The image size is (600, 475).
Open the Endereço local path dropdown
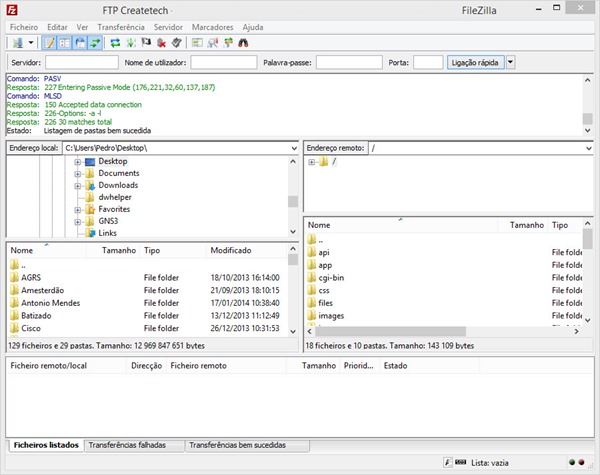pos(294,148)
